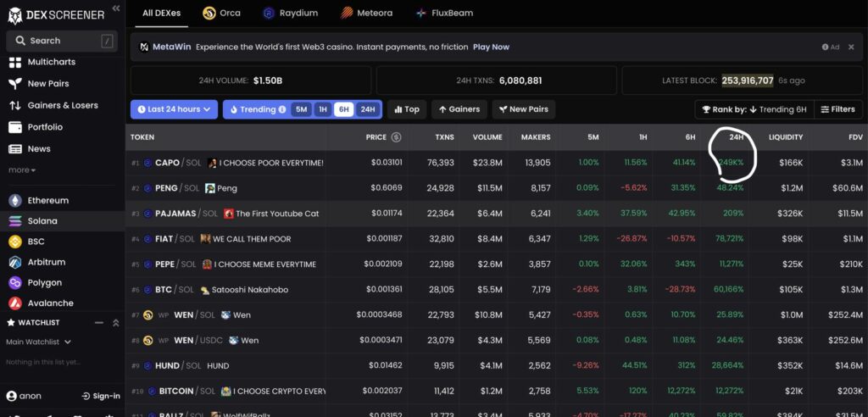Screen dimensions: 868x417
Task: Collapse the sidebar with the double chevron
Action: pyautogui.click(x=115, y=8)
